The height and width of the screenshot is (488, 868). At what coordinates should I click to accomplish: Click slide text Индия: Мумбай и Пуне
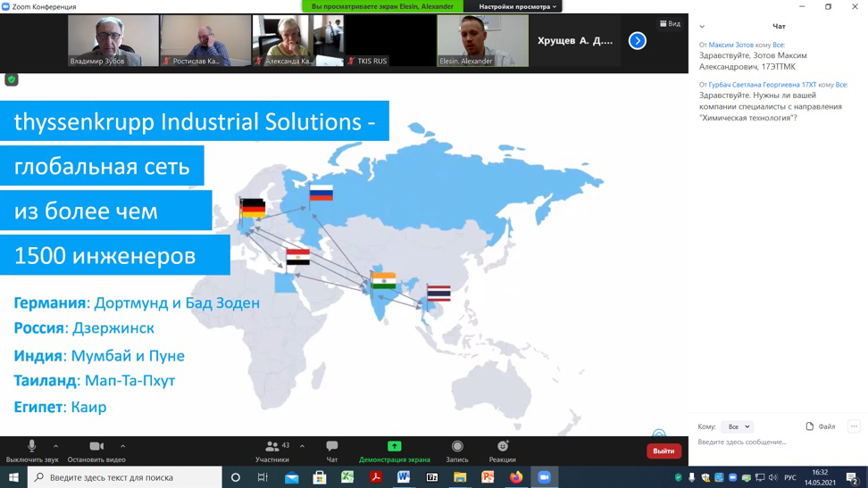point(99,355)
